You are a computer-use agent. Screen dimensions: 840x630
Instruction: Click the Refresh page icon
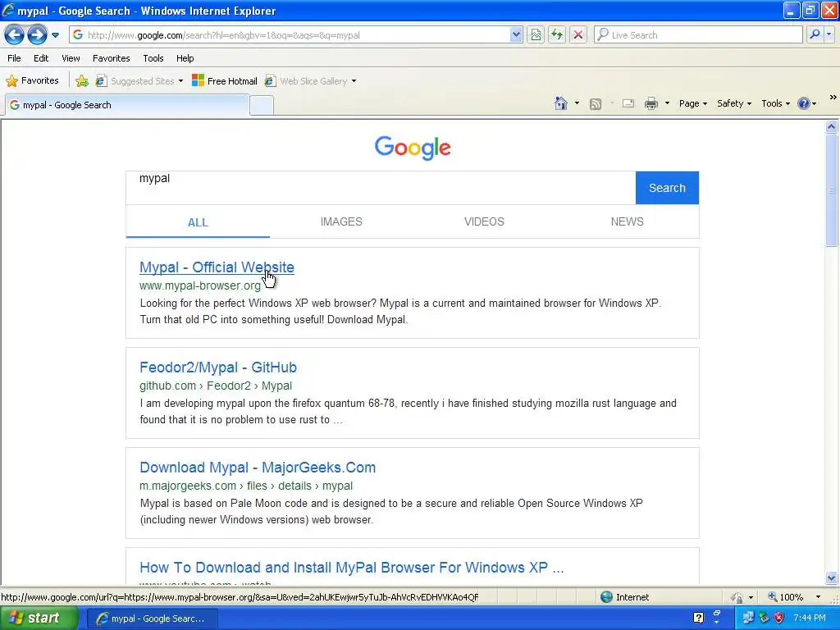coord(557,35)
